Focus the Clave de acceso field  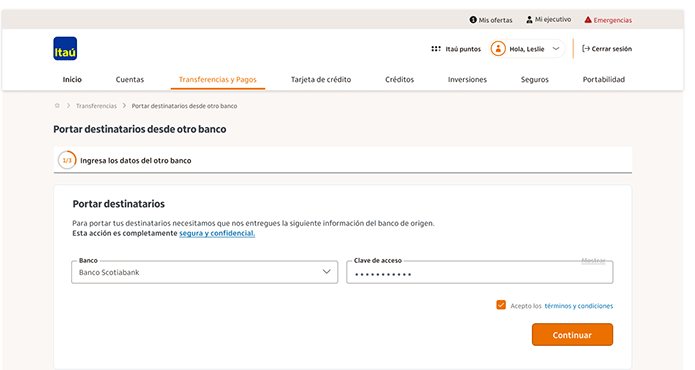480,273
